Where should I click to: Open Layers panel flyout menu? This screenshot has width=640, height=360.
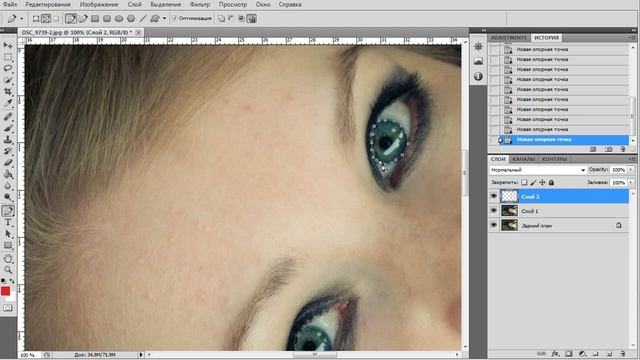[631, 159]
